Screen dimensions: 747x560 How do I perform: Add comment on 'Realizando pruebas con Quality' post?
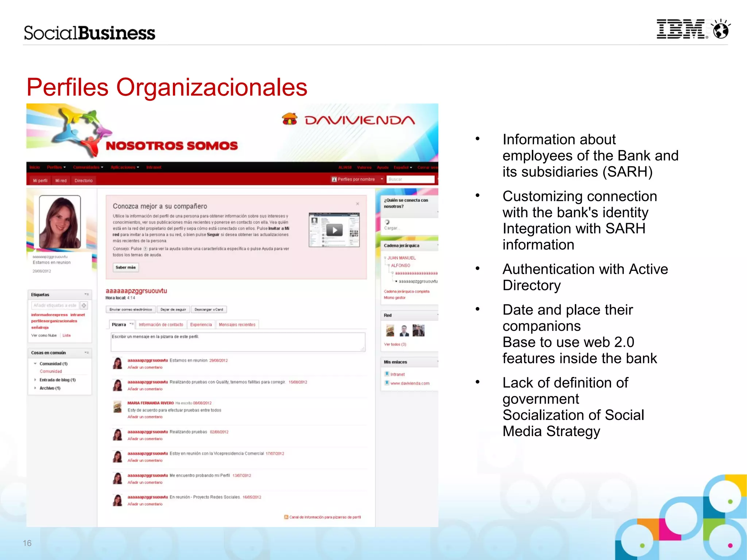[x=145, y=389]
